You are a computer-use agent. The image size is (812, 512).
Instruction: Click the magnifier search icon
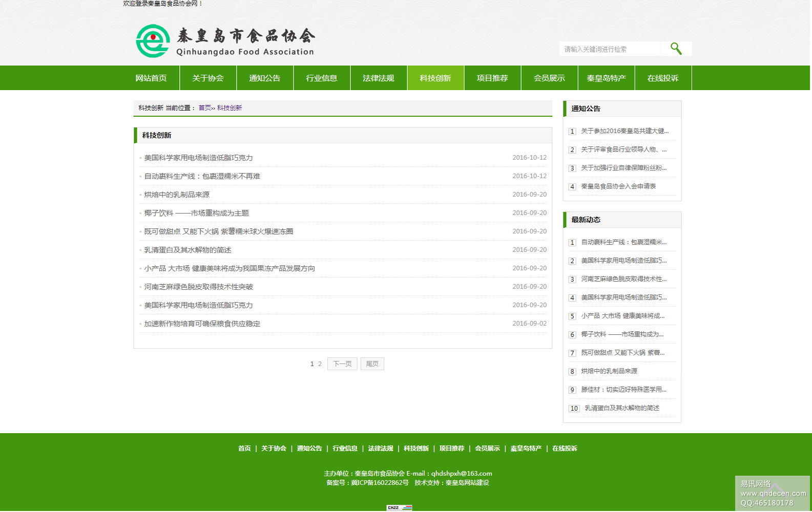[x=676, y=49]
